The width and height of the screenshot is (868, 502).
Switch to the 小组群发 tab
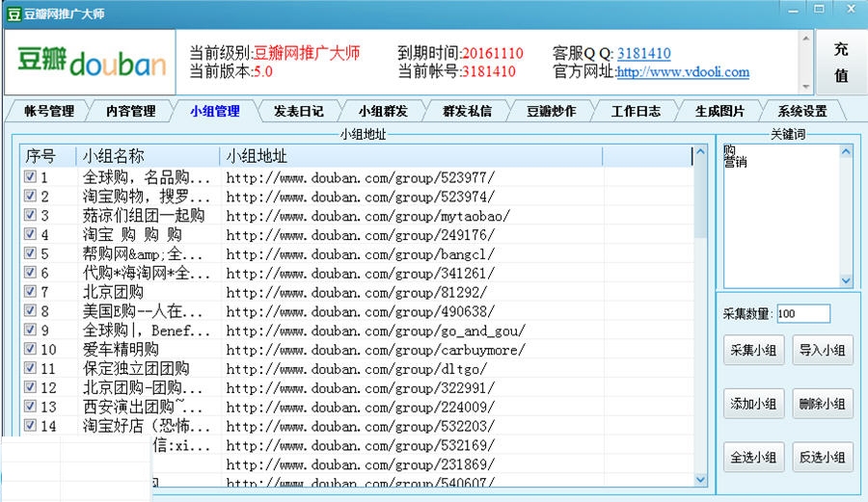coord(383,111)
